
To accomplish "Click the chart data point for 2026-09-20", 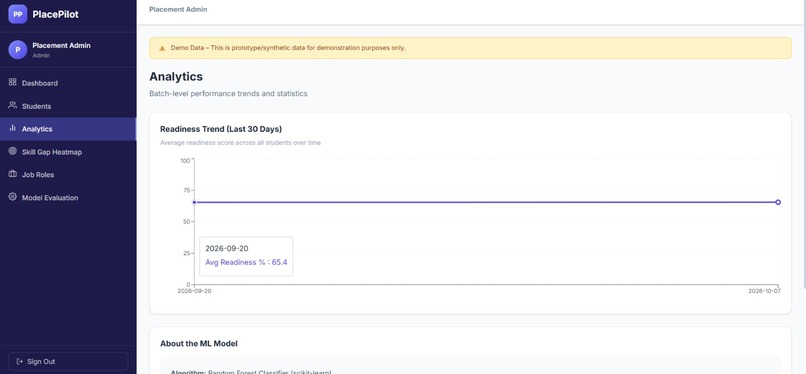I will tap(194, 202).
